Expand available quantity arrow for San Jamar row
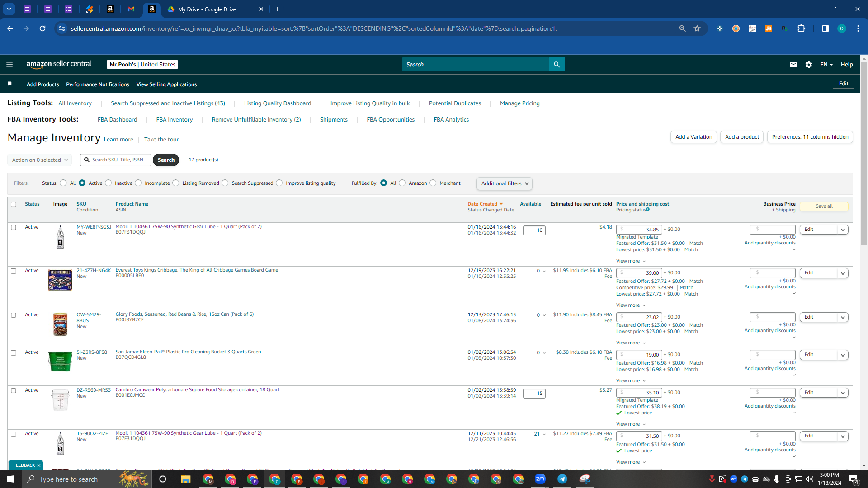Viewport: 868px width, 488px height. pyautogui.click(x=544, y=353)
